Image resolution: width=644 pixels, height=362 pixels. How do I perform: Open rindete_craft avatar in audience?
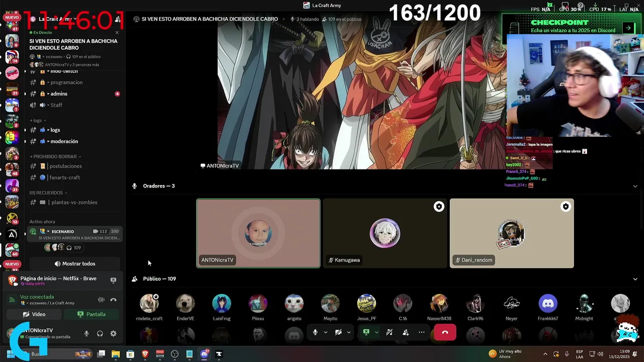coord(149,304)
